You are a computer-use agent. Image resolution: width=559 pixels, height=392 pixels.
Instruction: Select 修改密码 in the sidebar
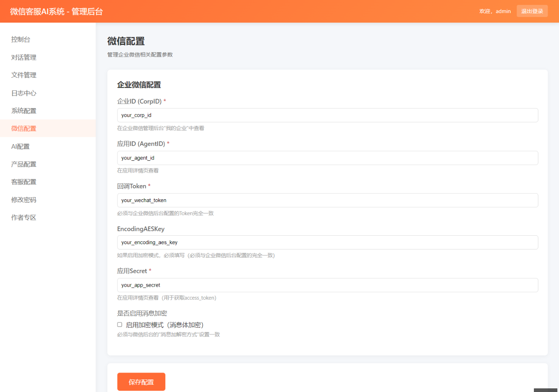(23, 200)
